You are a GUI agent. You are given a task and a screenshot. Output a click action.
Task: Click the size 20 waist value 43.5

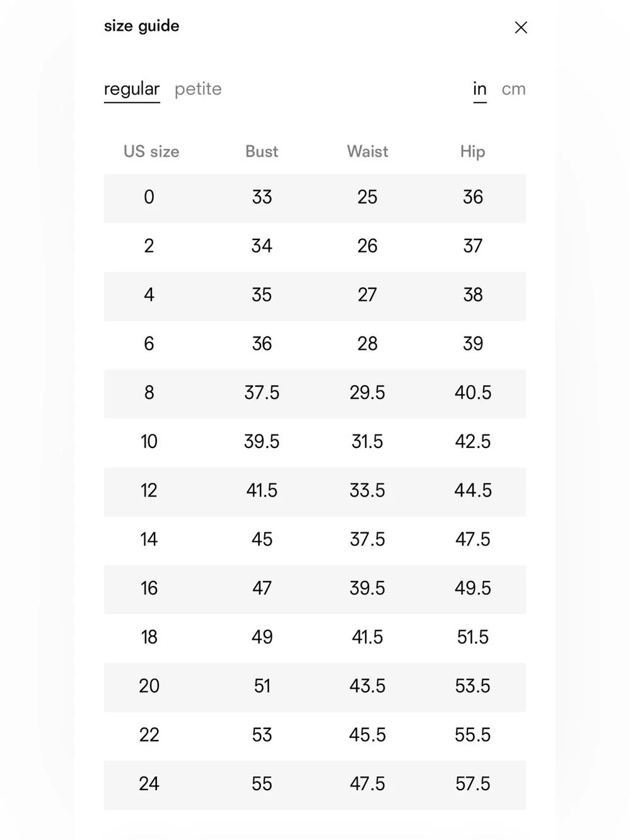(367, 686)
